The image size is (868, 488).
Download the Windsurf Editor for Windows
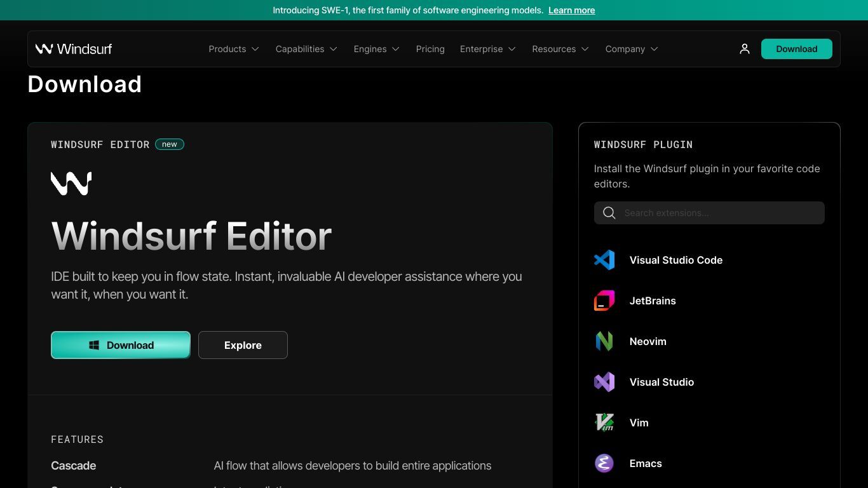pos(121,345)
